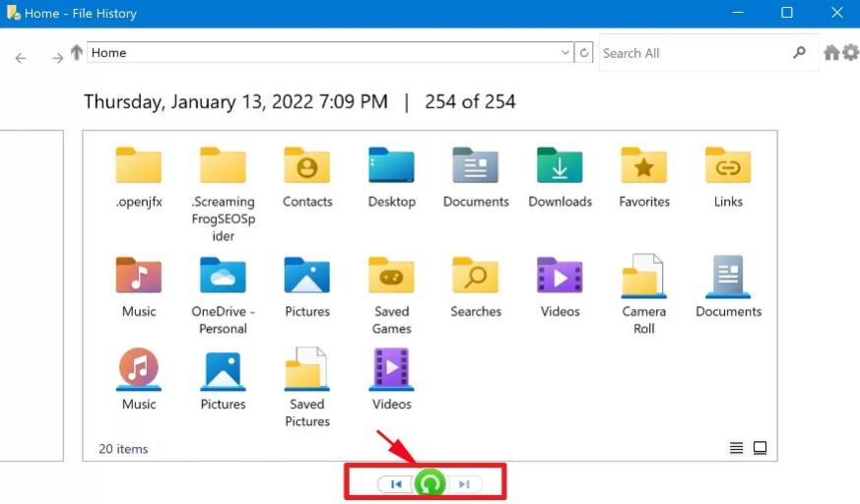
Task: Select the Music library with round icon
Action: tap(139, 380)
